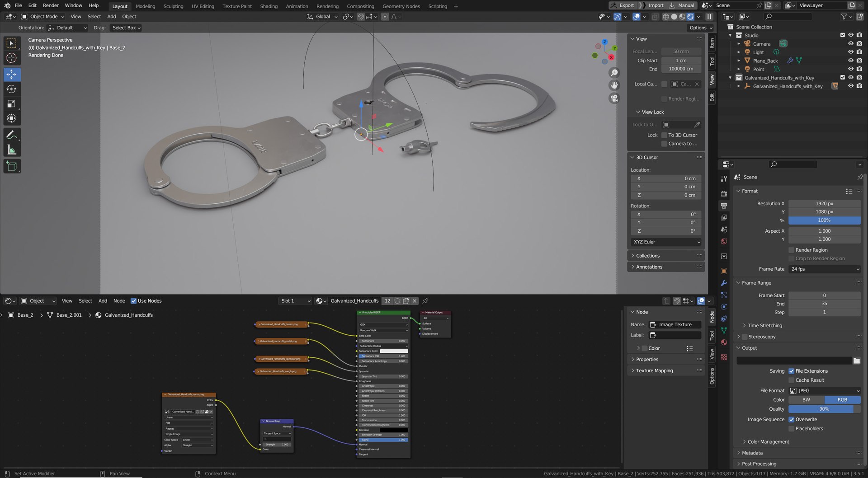
Task: Toggle camera view in viewport
Action: click(614, 98)
